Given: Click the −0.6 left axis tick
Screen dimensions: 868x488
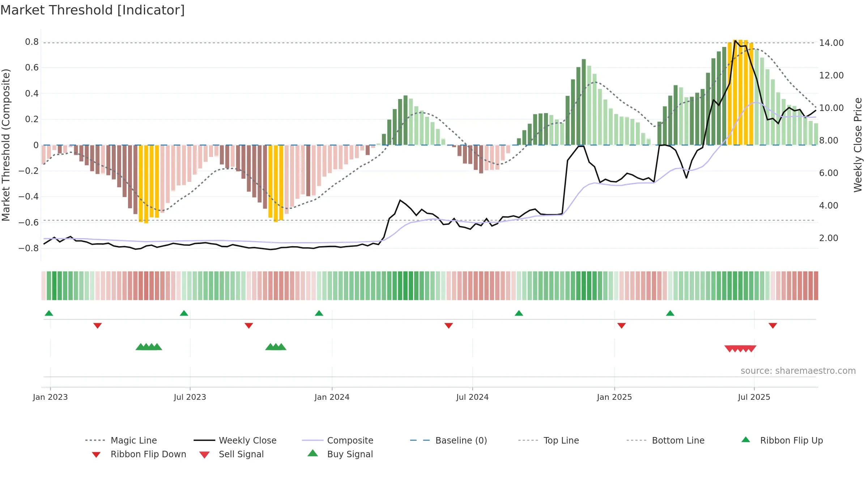Looking at the screenshot, I should [x=29, y=223].
